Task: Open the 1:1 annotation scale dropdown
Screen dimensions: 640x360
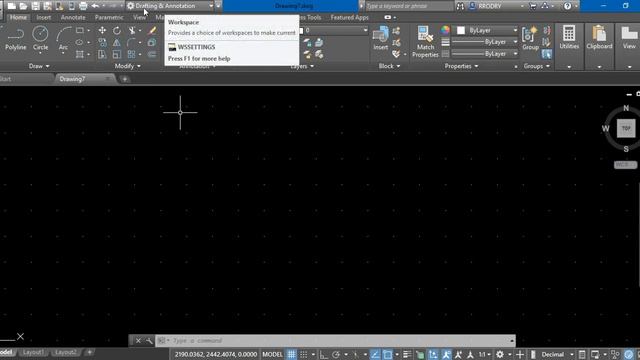Action: pyautogui.click(x=484, y=354)
